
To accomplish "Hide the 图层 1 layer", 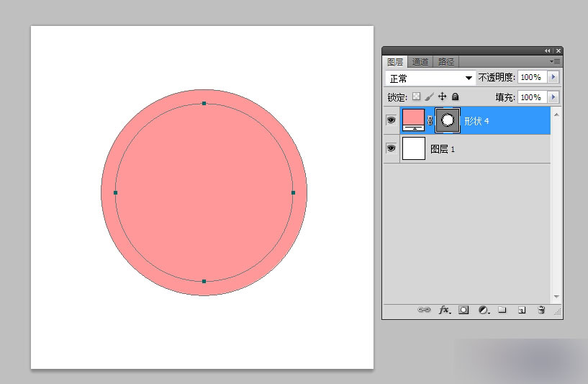I will [x=391, y=148].
